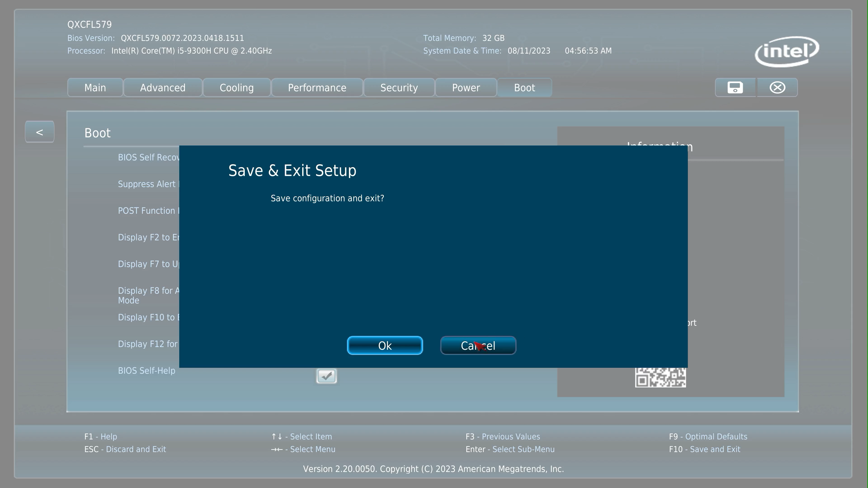The image size is (868, 488).
Task: Click the Boot tab label
Action: (524, 88)
